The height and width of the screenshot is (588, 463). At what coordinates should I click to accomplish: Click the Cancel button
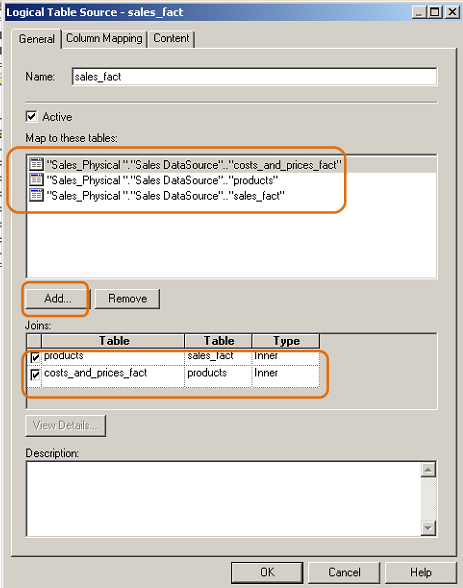pyautogui.click(x=344, y=572)
